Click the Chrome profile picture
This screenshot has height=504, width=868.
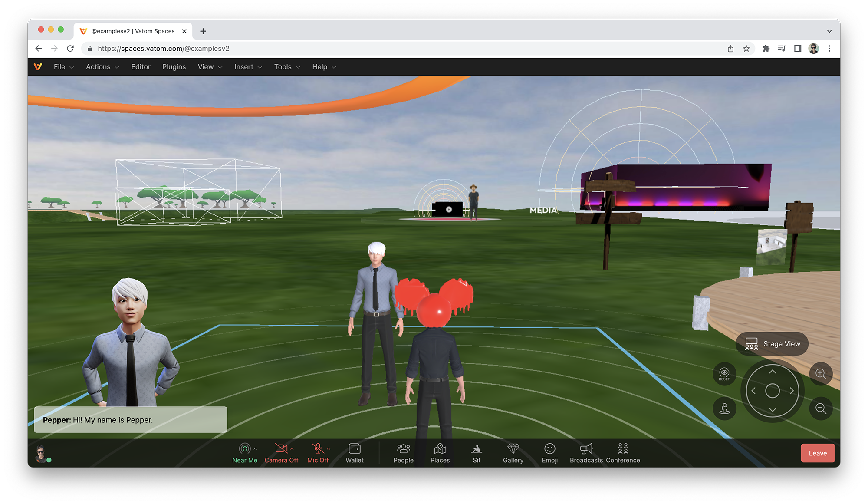pos(813,49)
